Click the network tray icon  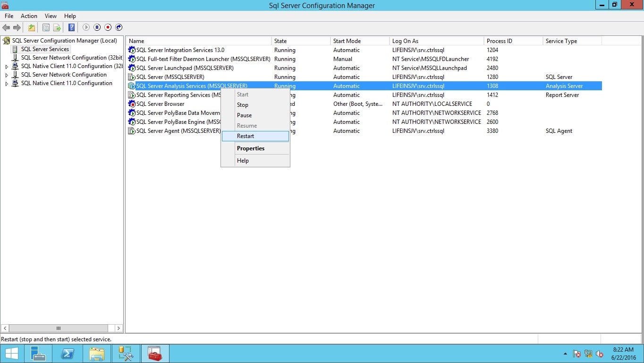tap(588, 354)
